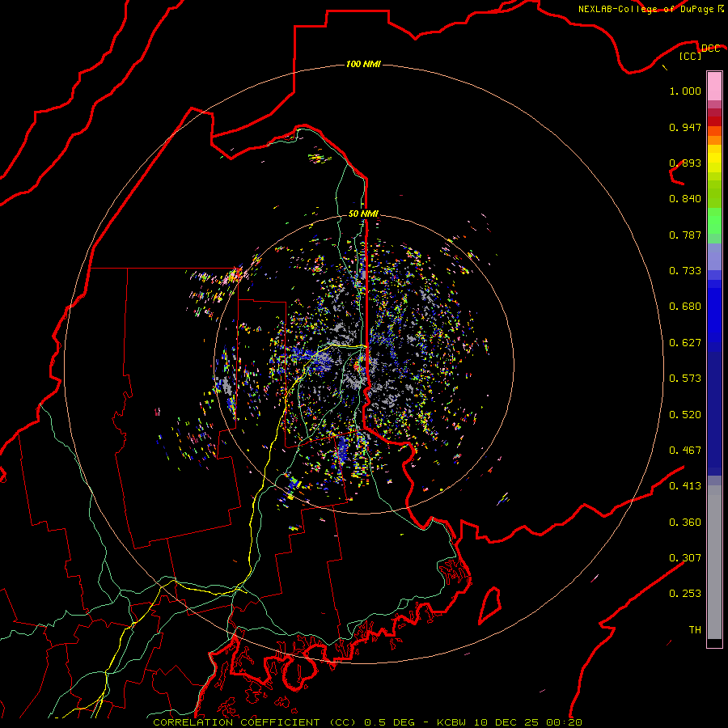Screen dimensions: 728x728
Task: Select the 50 NMI range ring label
Action: (x=363, y=214)
